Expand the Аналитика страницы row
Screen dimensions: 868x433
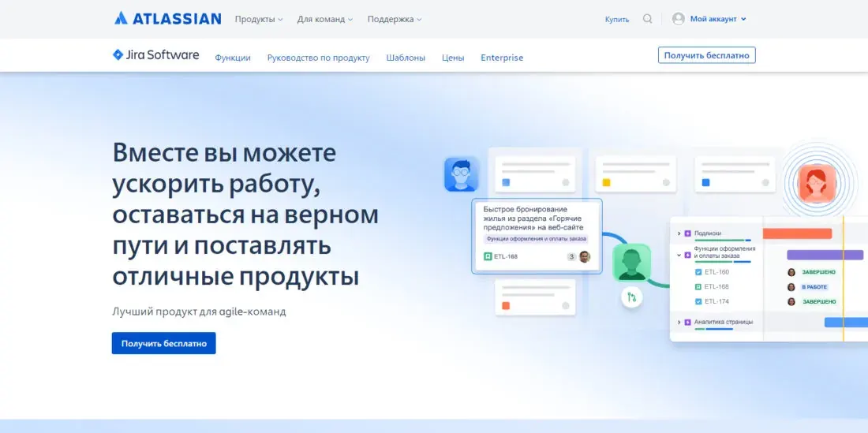point(679,322)
